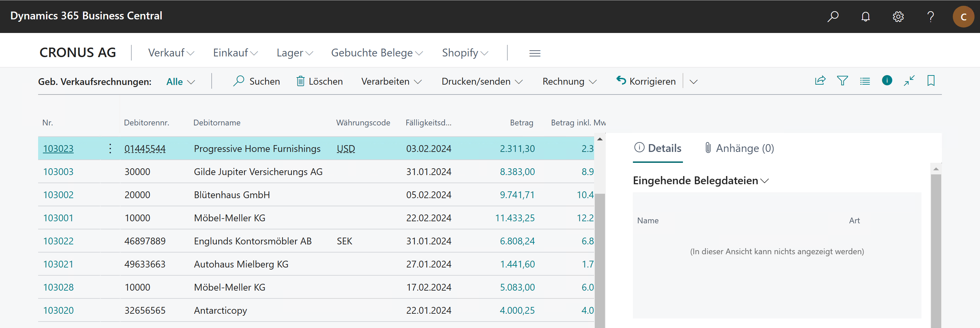Open the search magnifier in top bar
980x328 pixels.
[x=833, y=16]
